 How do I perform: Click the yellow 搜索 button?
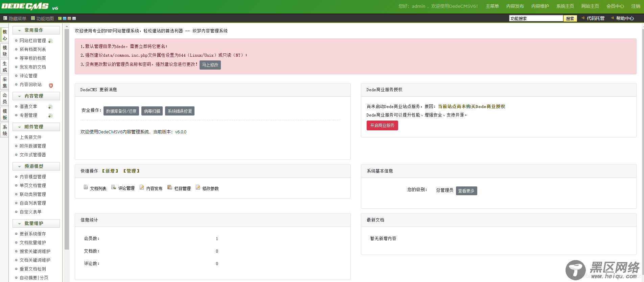(570, 18)
